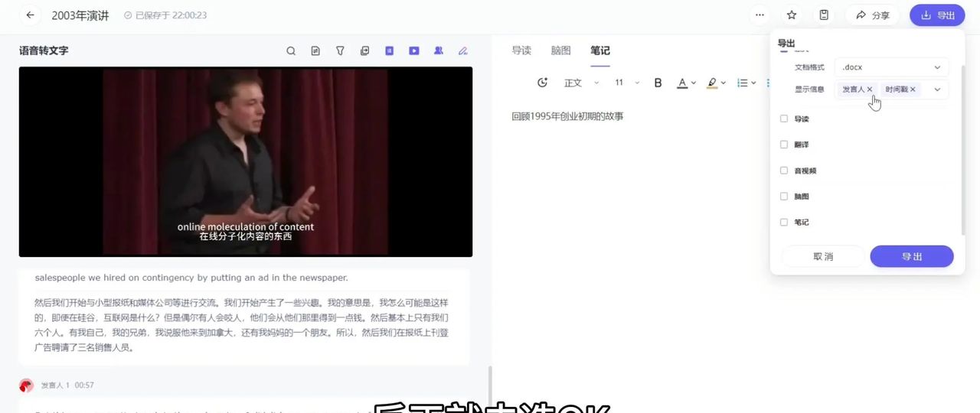Check the 导读 export option
The image size is (980, 413).
(x=784, y=119)
